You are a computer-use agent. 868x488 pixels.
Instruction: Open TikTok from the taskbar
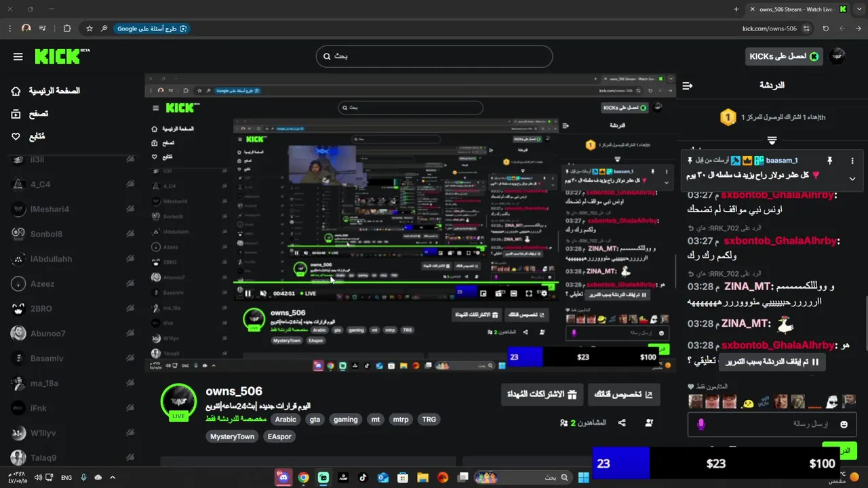tap(363, 477)
